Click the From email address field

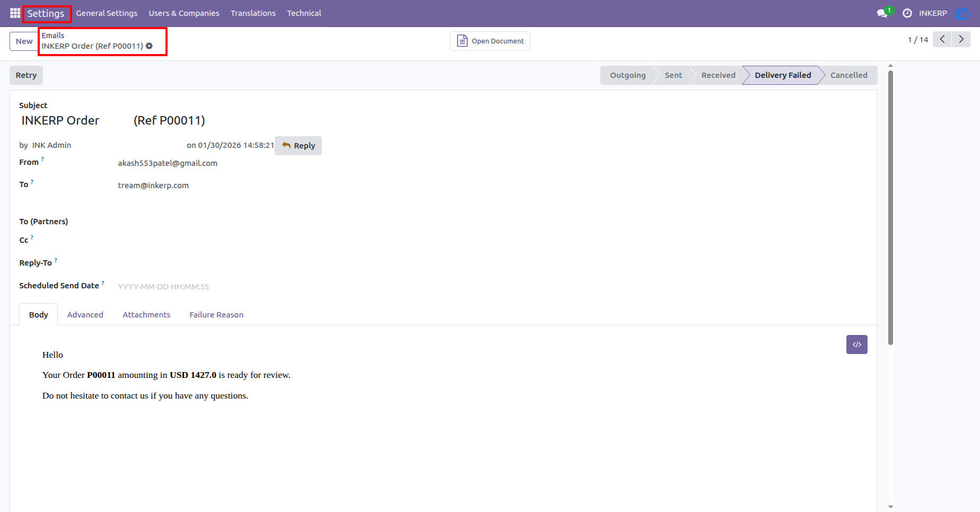[168, 163]
